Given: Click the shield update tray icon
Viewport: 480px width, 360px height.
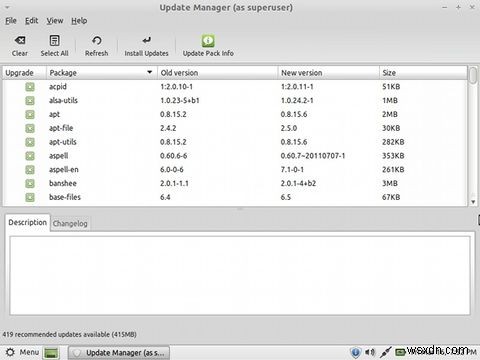Looking at the screenshot, I should (x=355, y=352).
